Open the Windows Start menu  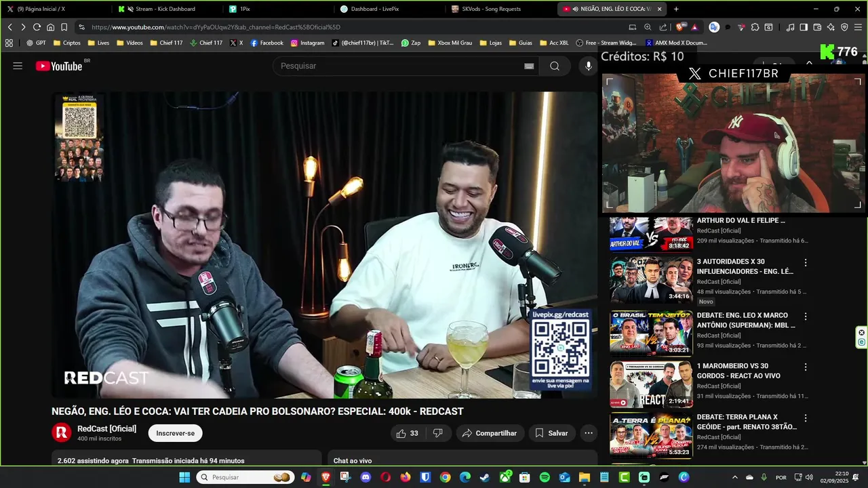pyautogui.click(x=184, y=477)
